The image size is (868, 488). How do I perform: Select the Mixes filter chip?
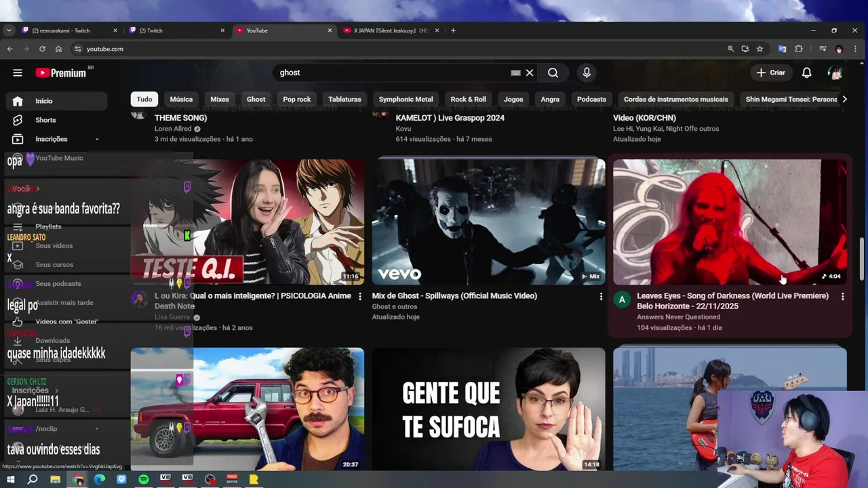(220, 99)
